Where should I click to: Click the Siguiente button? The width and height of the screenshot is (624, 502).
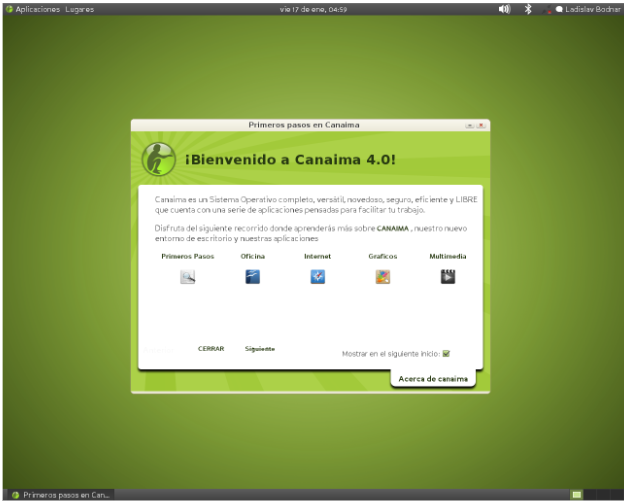(259, 349)
